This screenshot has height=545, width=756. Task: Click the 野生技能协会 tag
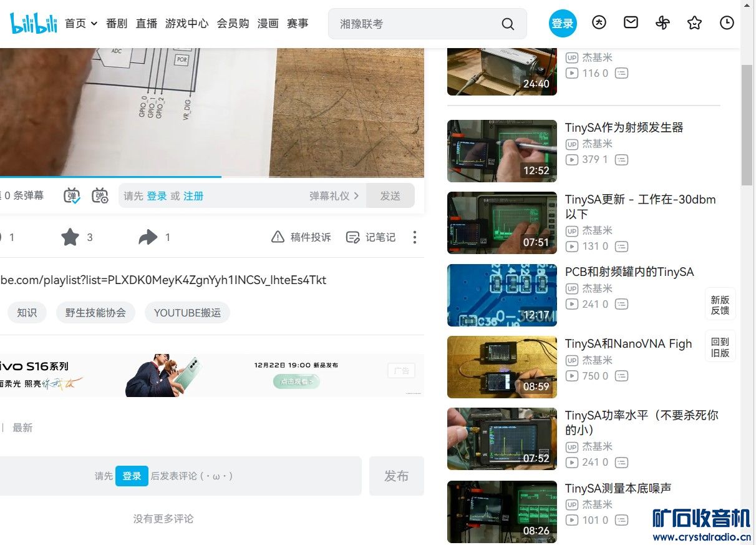pos(95,313)
